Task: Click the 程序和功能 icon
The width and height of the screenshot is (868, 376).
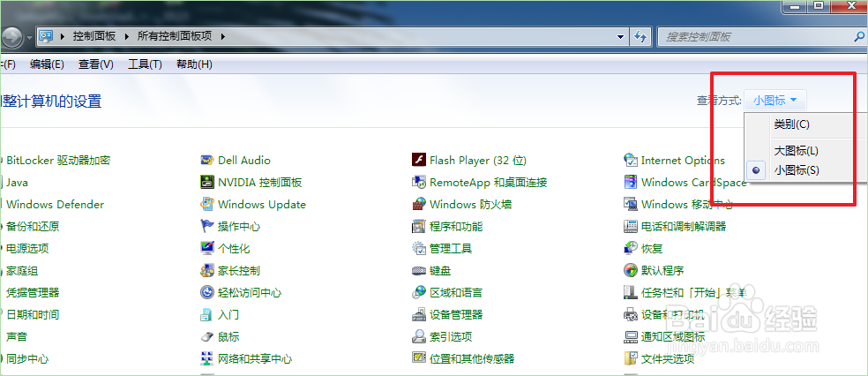Action: tap(418, 227)
